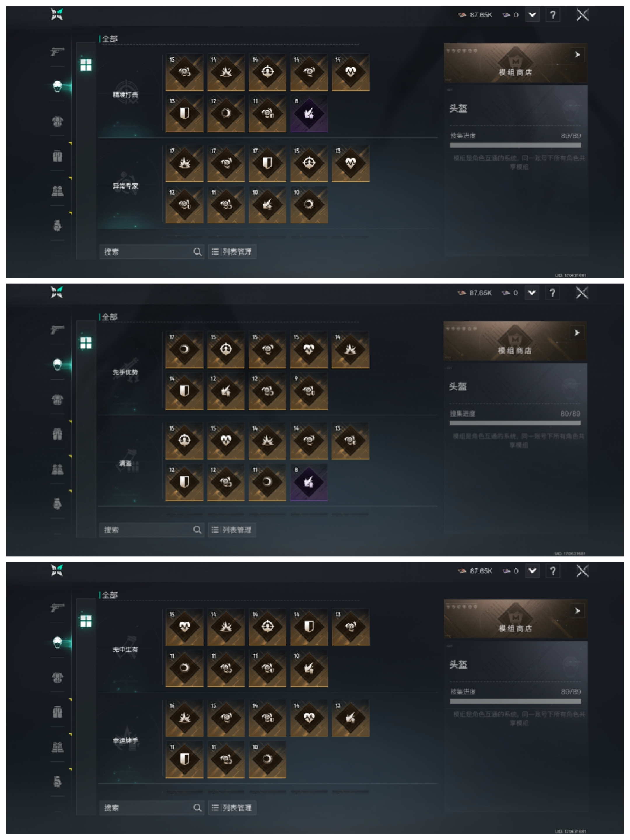The width and height of the screenshot is (630, 840).
Task: Select the level 10 arrow module in 无中生有
Action: coord(309,668)
